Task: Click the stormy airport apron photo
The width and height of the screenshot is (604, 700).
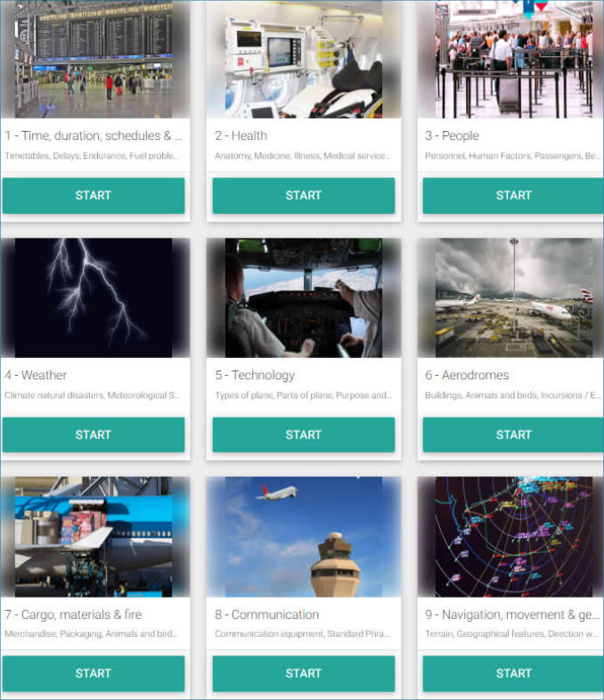Action: 510,297
